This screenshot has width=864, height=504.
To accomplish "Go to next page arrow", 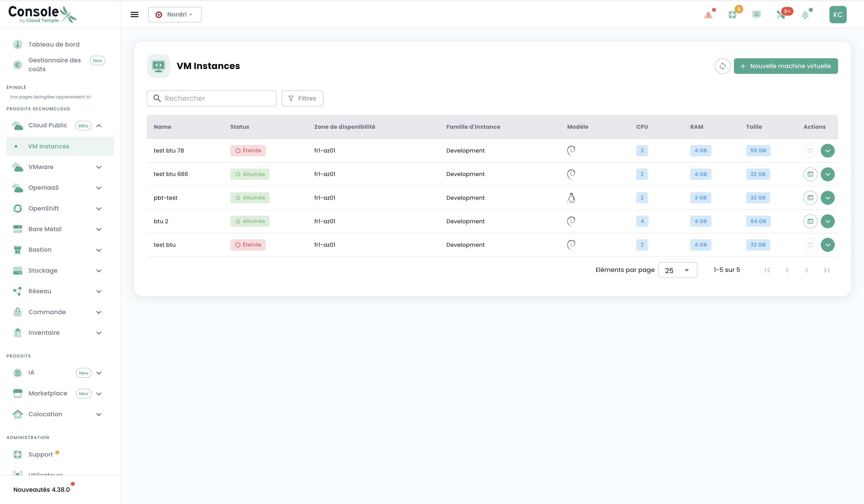I will click(x=806, y=270).
